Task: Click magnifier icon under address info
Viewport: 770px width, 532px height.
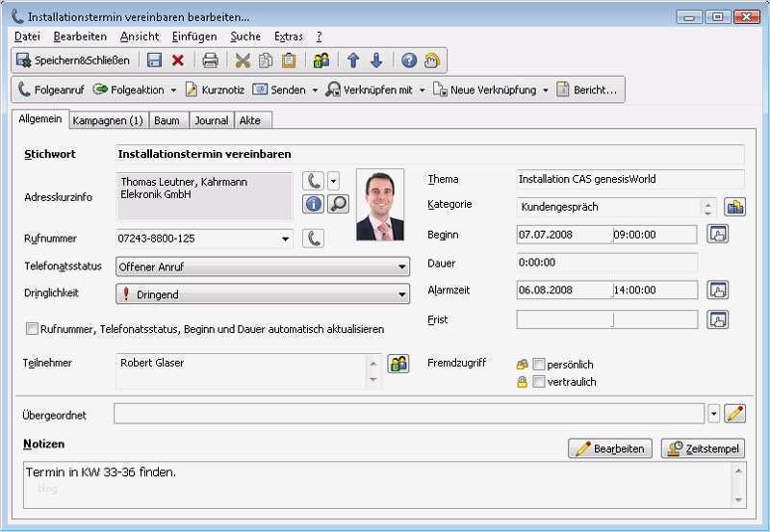Action: pos(338,203)
